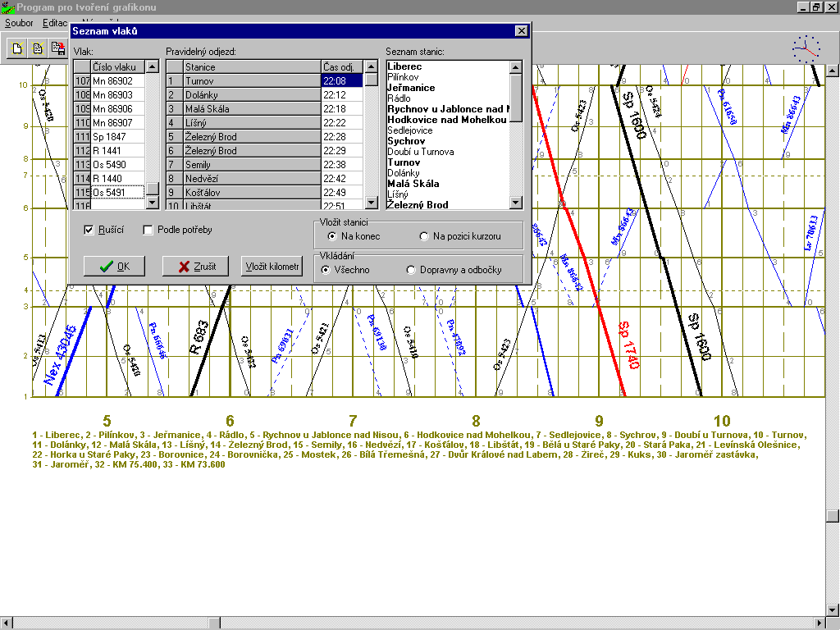Select train Os 5490 in list
Viewport: 840px width, 630px height.
118,164
